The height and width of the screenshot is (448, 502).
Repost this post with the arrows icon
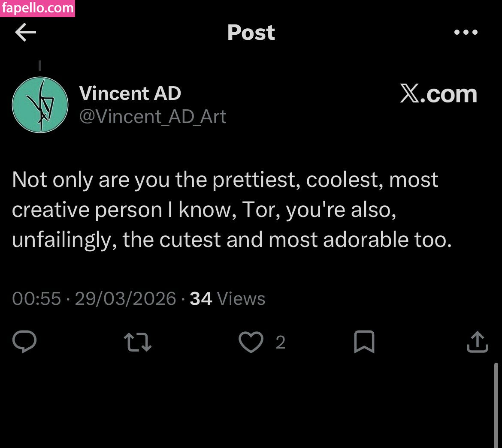pyautogui.click(x=137, y=343)
